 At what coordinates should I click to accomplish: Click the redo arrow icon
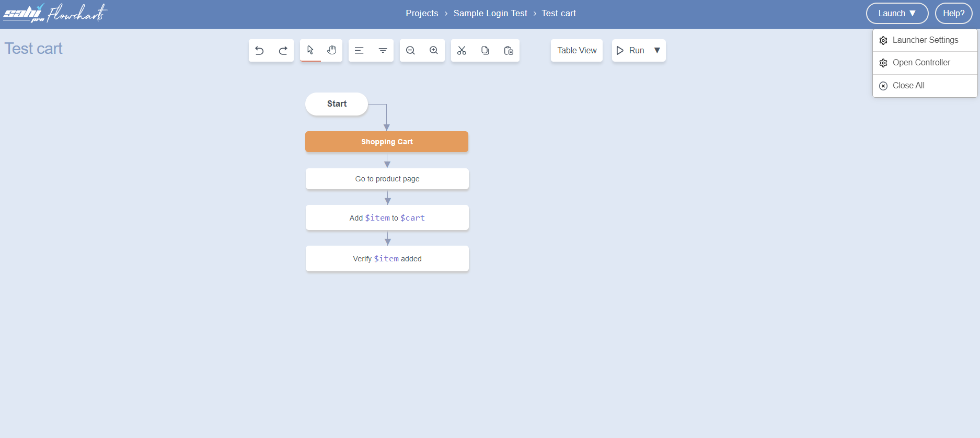pyautogui.click(x=283, y=51)
